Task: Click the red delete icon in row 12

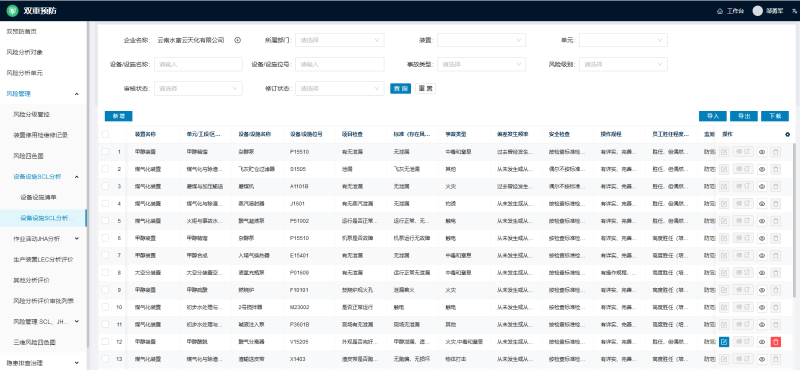Action: click(x=776, y=342)
